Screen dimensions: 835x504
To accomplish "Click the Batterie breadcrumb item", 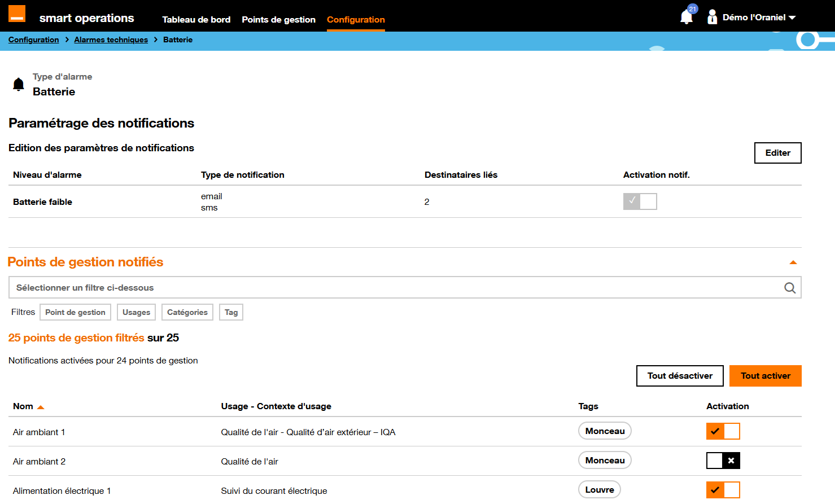I will pyautogui.click(x=178, y=40).
